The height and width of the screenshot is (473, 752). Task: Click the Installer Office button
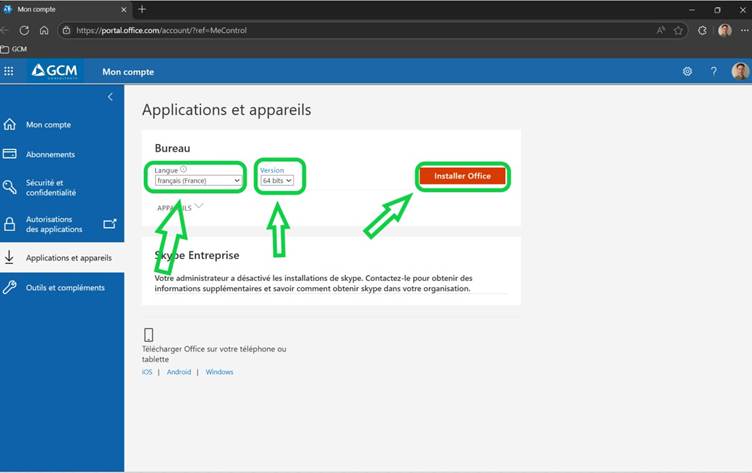[462, 176]
